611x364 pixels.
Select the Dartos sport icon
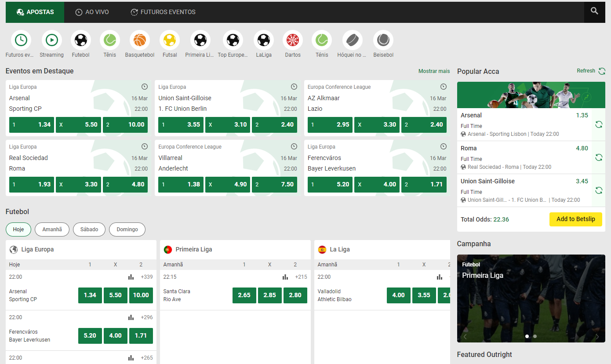click(x=292, y=39)
